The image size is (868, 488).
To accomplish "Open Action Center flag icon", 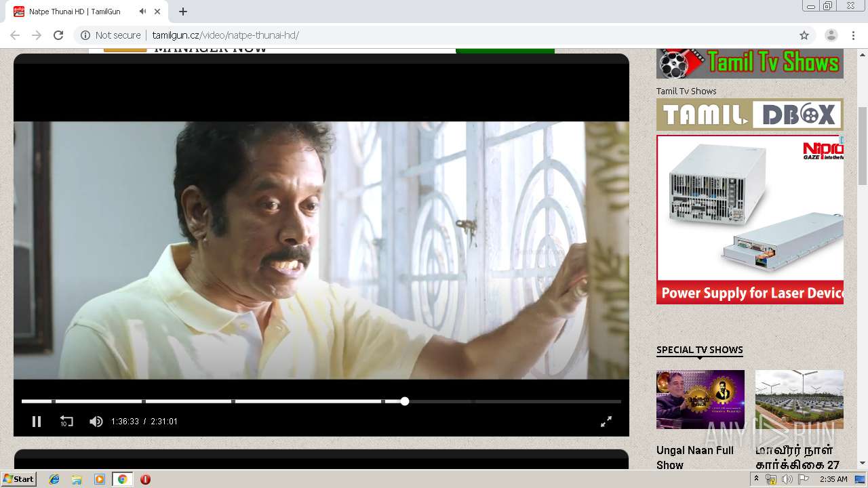I will pos(804,479).
